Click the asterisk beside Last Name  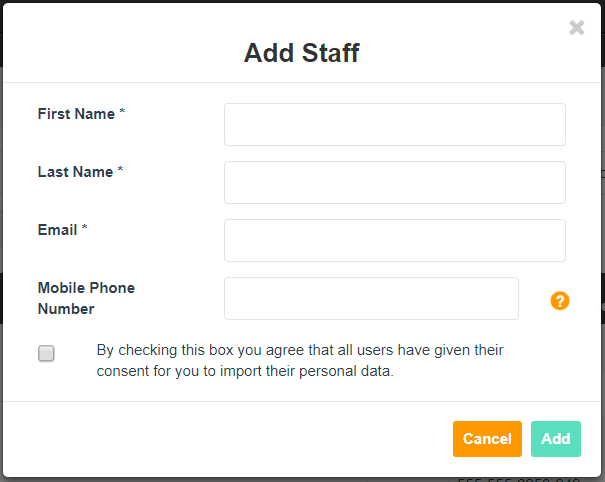[120, 169]
